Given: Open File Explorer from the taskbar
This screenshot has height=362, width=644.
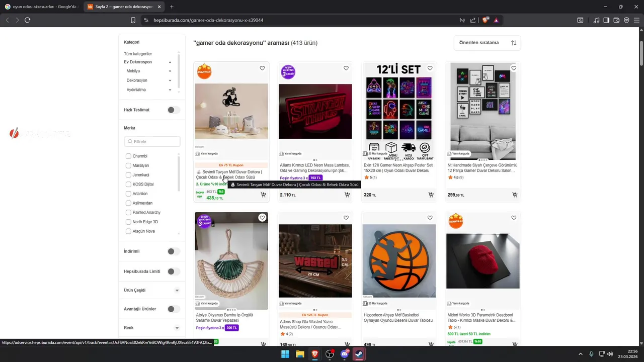Looking at the screenshot, I should click(x=300, y=354).
